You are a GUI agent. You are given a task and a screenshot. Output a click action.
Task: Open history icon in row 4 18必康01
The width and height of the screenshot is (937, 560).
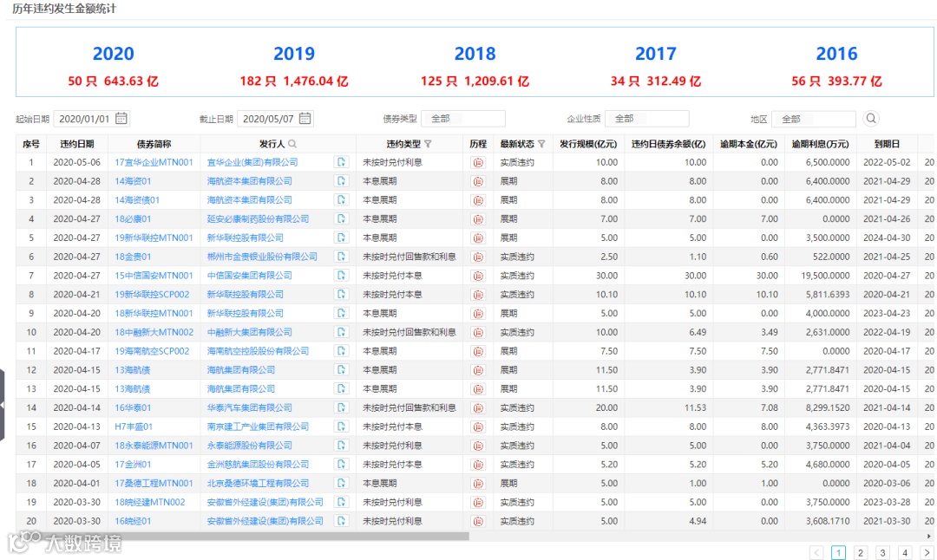[x=478, y=219]
